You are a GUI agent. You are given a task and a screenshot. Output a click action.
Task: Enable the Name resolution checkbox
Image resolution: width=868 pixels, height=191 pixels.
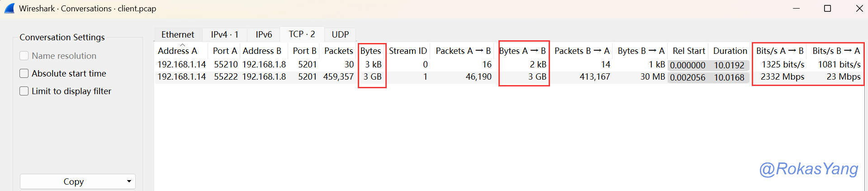[24, 56]
